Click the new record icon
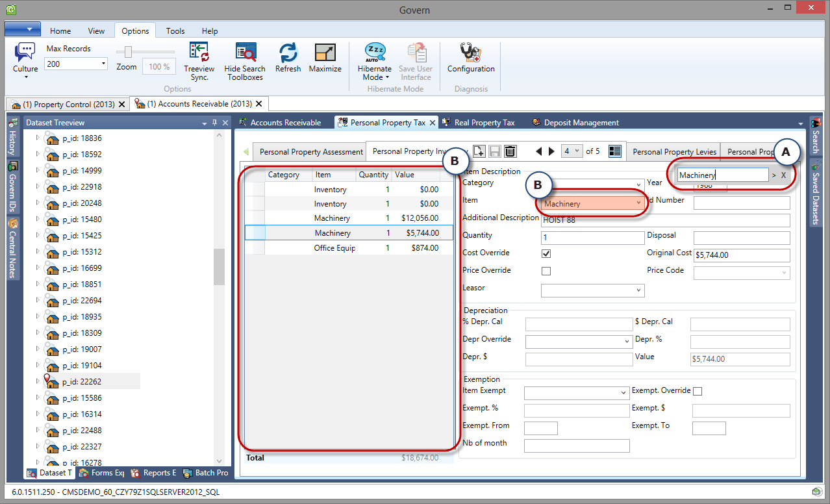This screenshot has width=830, height=504. 479,151
